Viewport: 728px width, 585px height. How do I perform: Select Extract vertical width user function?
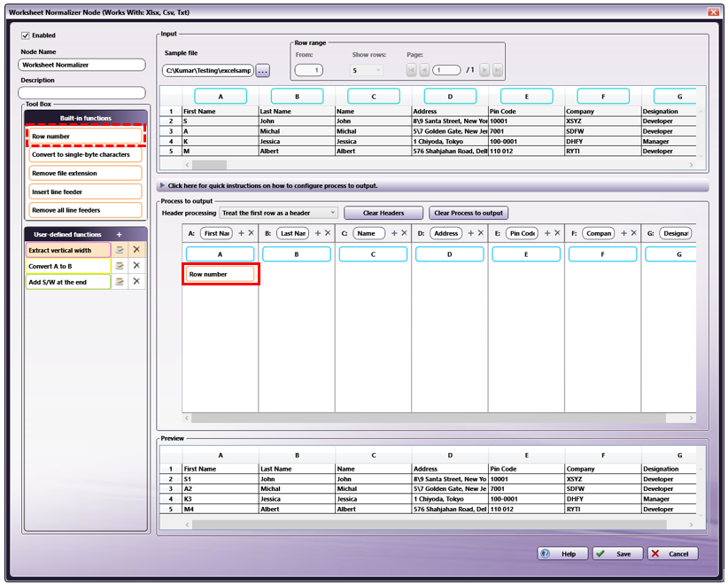tap(68, 250)
